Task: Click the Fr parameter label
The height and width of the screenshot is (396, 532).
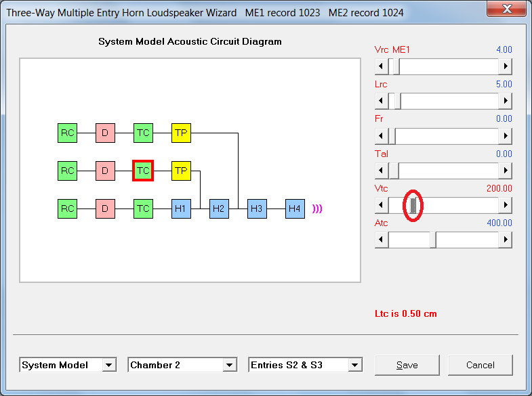Action: click(x=379, y=119)
